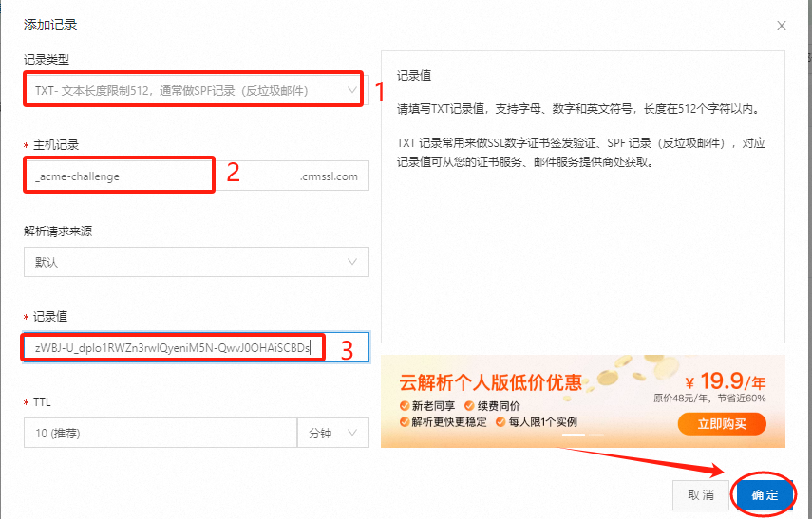Click the 每人限1个实例 check icon

click(500, 421)
